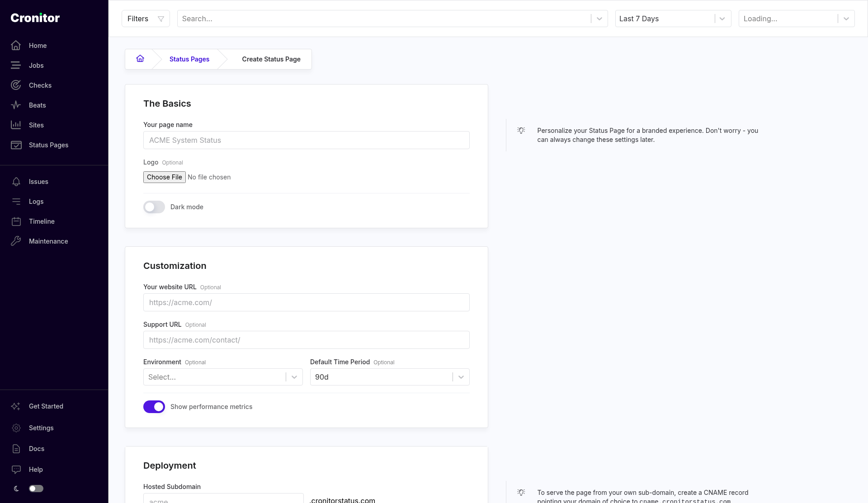Click the Support URL input field

[307, 340]
